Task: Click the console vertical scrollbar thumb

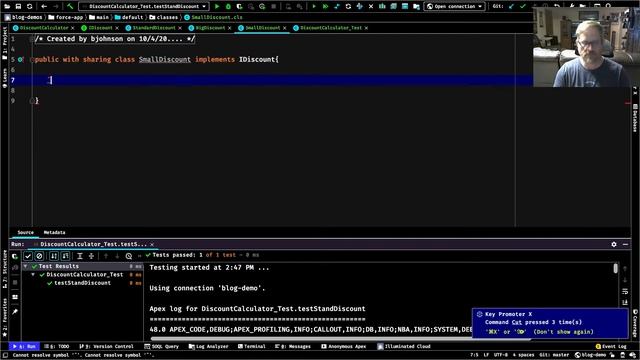Action: [x=616, y=268]
